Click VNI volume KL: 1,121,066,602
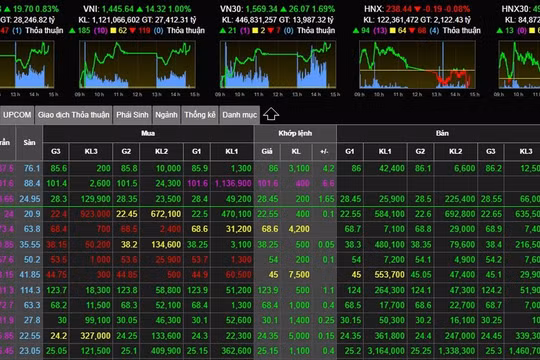 (108, 20)
